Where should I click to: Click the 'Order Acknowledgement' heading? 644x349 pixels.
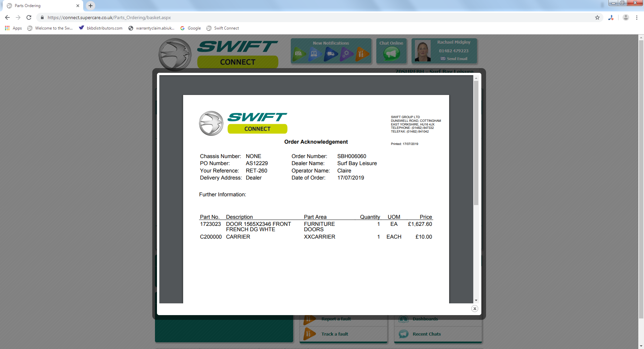(x=316, y=142)
